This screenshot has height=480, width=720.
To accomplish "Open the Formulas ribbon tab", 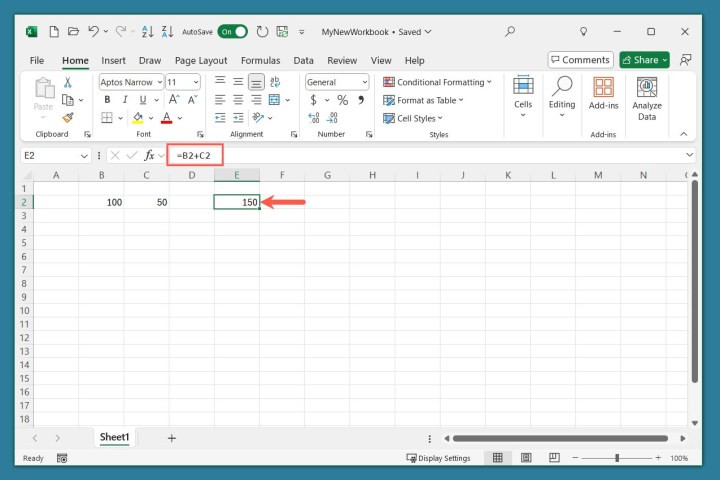I will (260, 60).
